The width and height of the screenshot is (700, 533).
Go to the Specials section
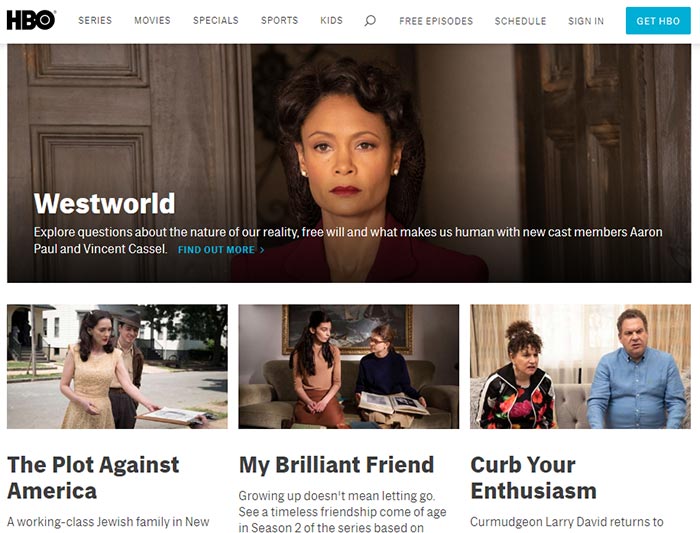(216, 21)
